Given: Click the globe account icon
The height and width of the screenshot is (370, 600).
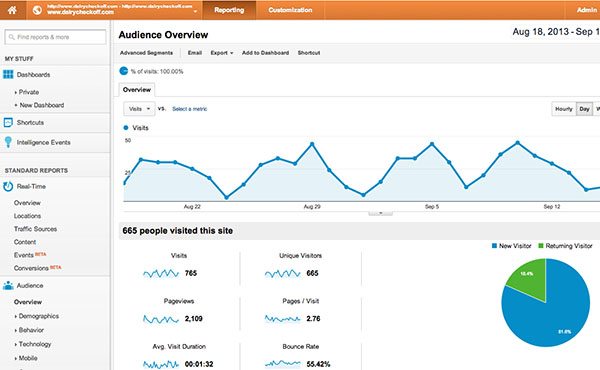Looking at the screenshot, I should point(37,10).
